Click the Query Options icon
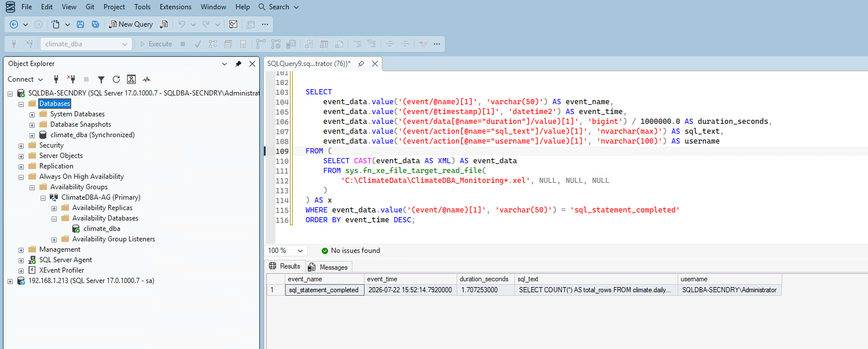This screenshot has width=868, height=349. coord(228,44)
